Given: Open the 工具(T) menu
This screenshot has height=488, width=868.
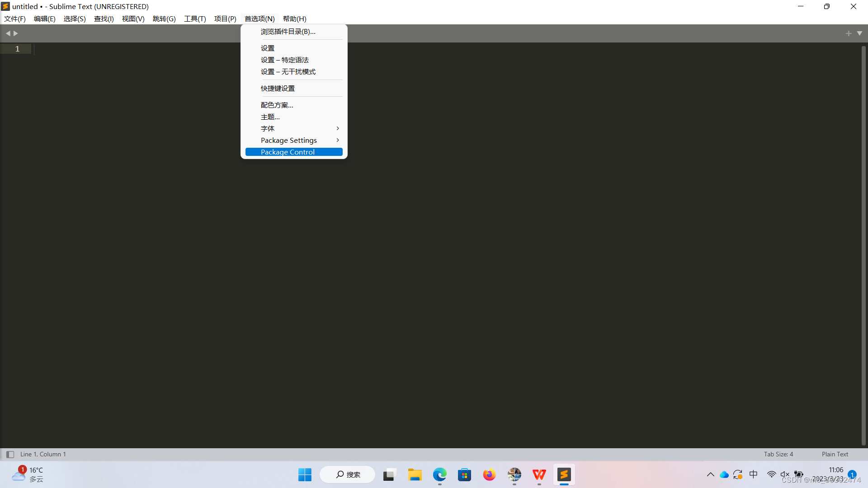Looking at the screenshot, I should [x=195, y=19].
